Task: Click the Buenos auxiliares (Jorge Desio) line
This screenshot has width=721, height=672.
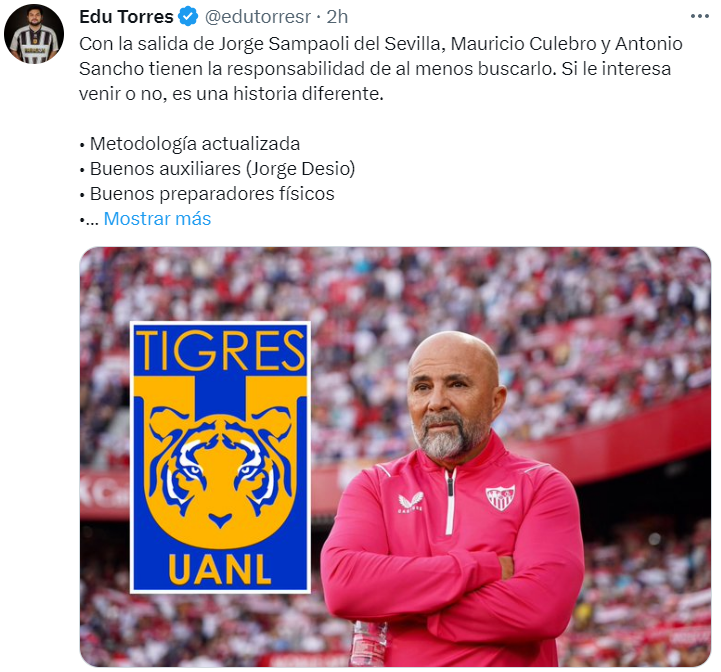Action: click(217, 169)
